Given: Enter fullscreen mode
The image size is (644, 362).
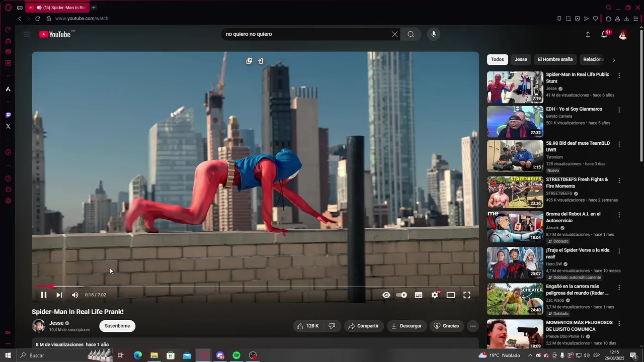Looking at the screenshot, I should click(467, 295).
